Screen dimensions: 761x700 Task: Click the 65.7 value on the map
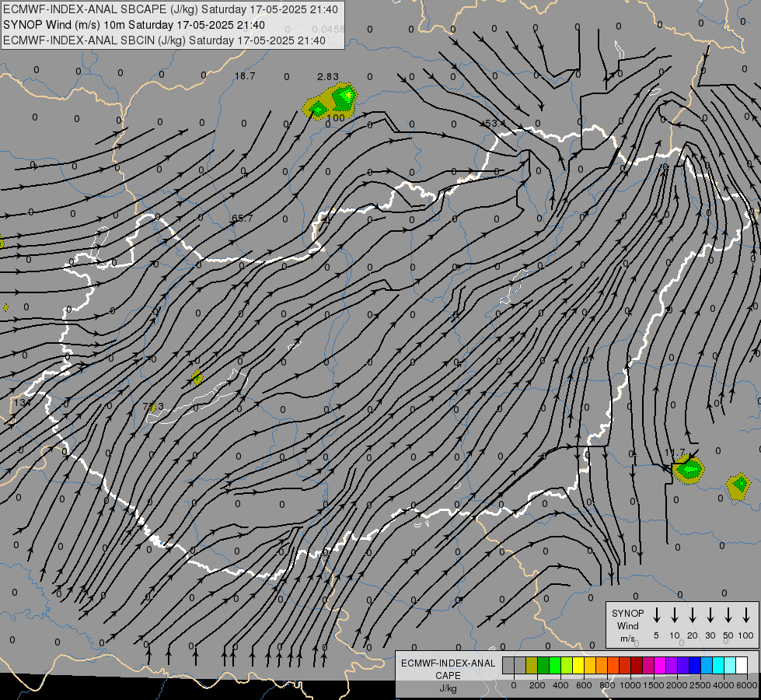(243, 218)
